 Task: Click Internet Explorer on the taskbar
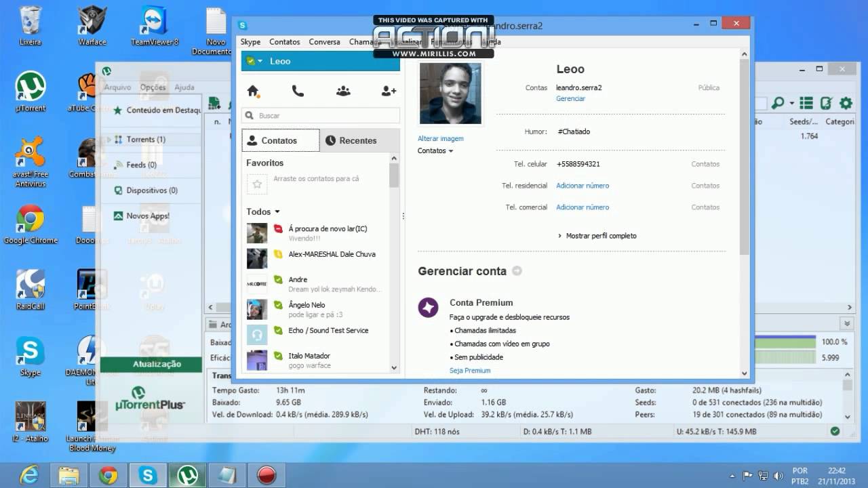pyautogui.click(x=28, y=475)
